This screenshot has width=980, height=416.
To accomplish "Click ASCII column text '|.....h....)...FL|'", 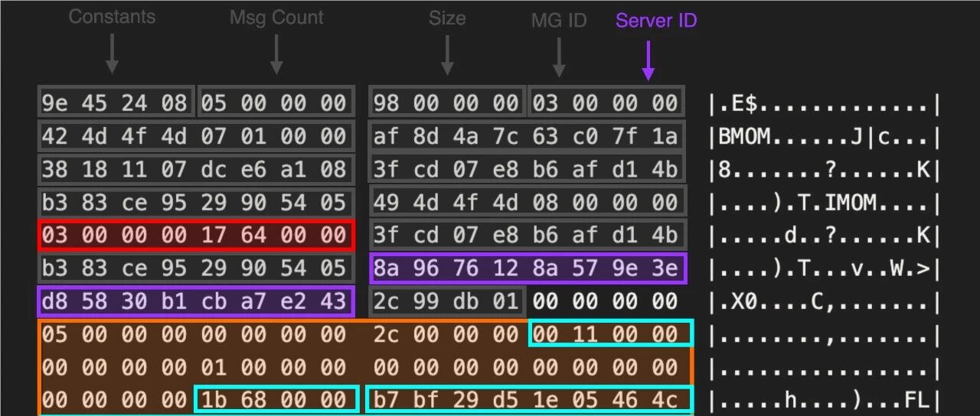I will [825, 401].
